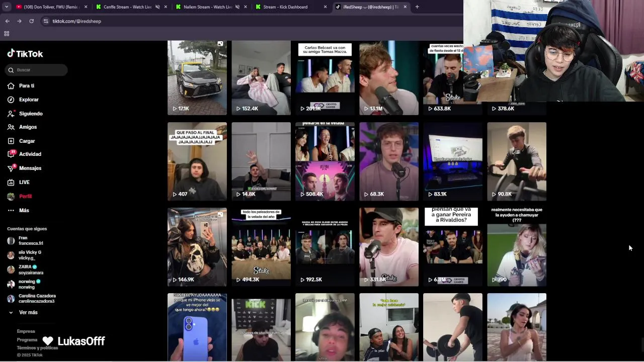Open Actividad notifications icon with badge

coord(11,154)
